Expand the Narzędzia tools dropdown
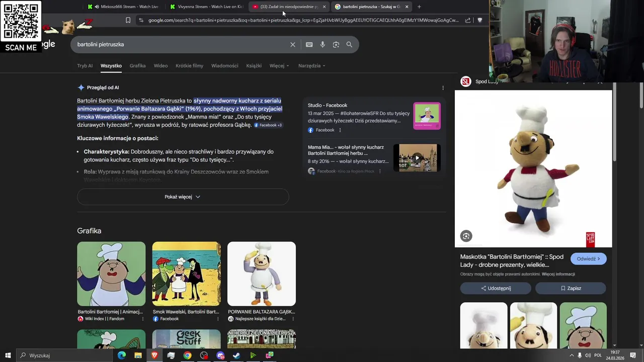The height and width of the screenshot is (362, 644). tap(311, 66)
